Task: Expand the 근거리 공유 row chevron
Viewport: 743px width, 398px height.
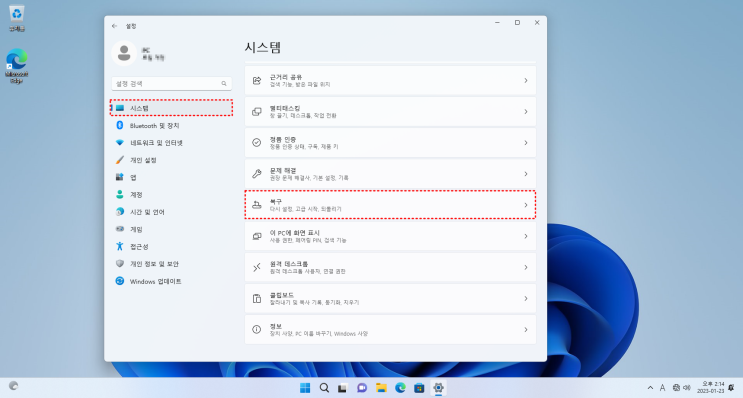Action: 526,81
